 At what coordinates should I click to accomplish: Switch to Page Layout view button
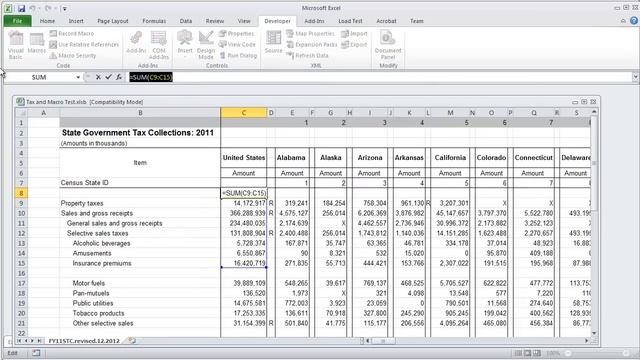click(528, 353)
